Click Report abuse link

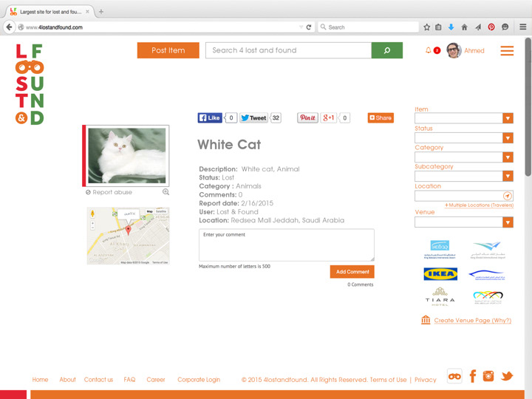click(x=109, y=192)
